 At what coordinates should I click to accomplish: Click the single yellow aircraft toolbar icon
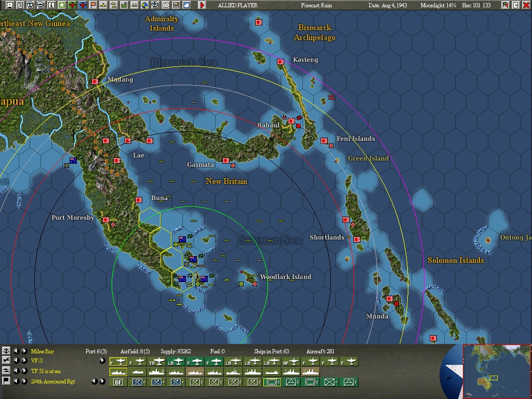tap(103, 5)
